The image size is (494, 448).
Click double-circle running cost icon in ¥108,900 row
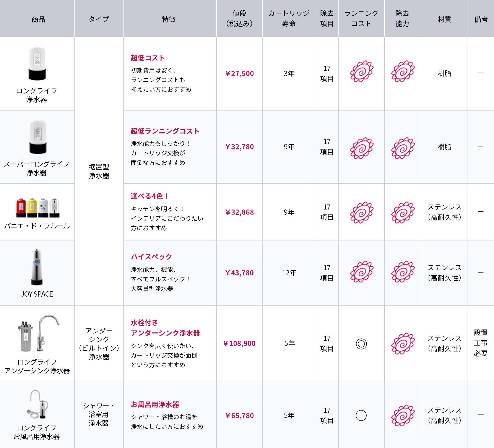(361, 344)
